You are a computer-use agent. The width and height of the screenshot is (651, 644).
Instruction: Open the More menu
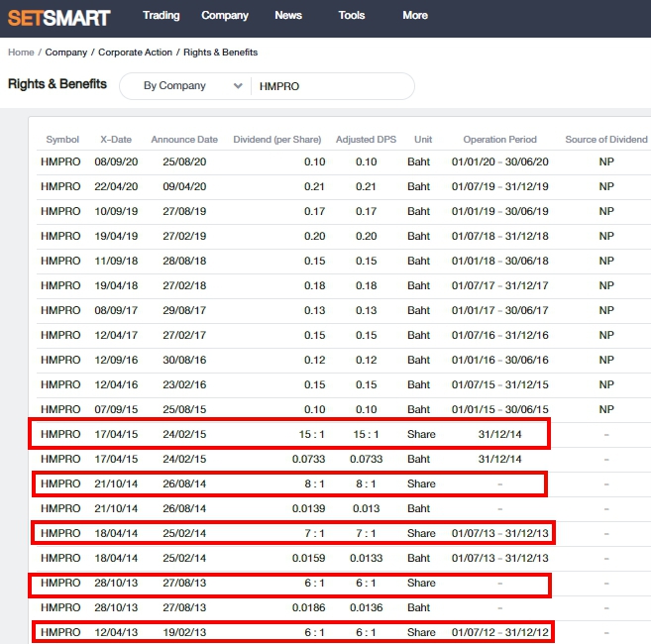[x=415, y=16]
